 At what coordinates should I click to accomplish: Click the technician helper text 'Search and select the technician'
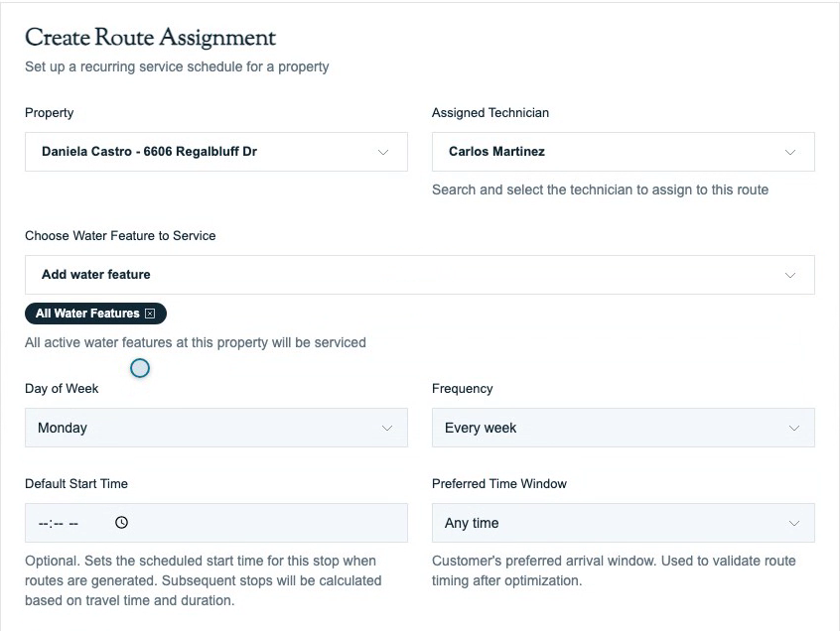click(600, 190)
